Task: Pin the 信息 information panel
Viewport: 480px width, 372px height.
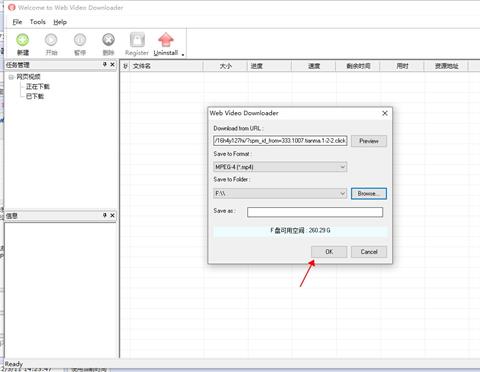Action: (x=105, y=215)
